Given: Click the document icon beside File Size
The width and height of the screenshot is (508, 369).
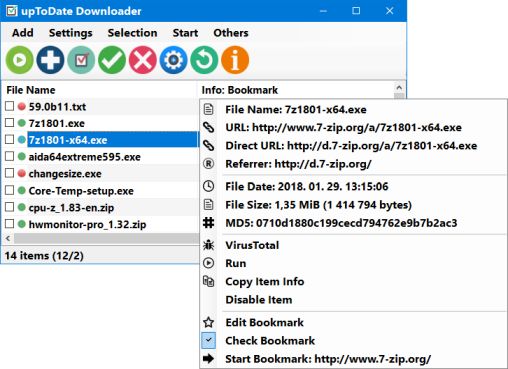Looking at the screenshot, I should point(209,204).
